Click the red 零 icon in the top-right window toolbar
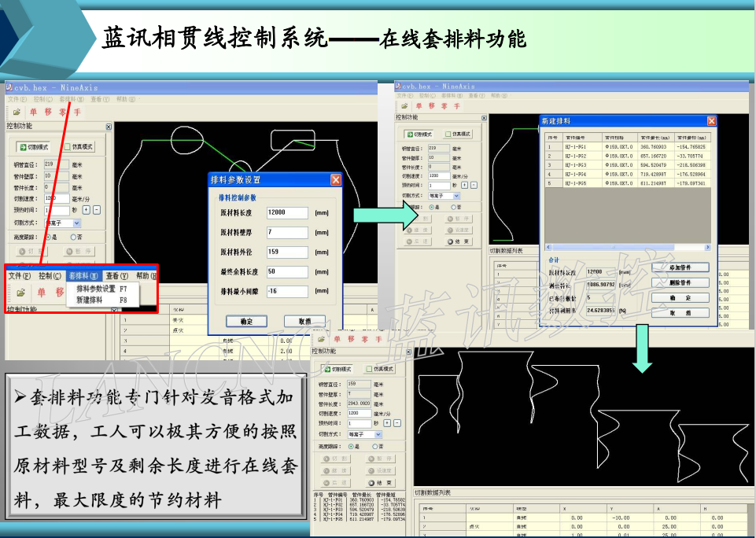This screenshot has width=756, height=538. 444,105
